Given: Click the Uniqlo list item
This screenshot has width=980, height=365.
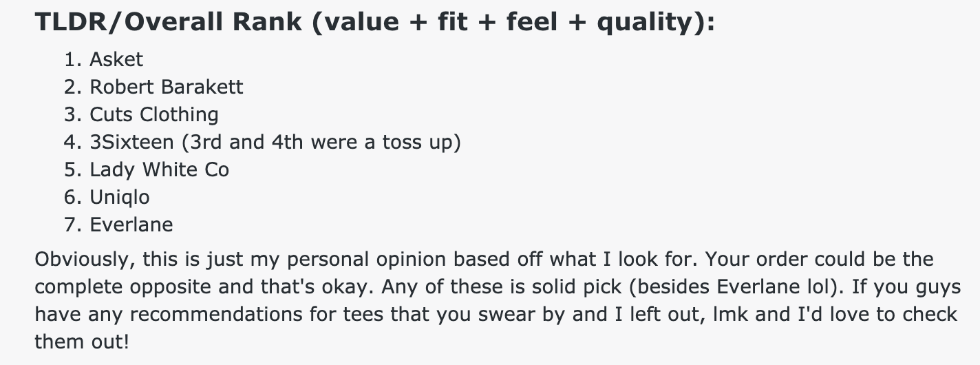Looking at the screenshot, I should 120,198.
